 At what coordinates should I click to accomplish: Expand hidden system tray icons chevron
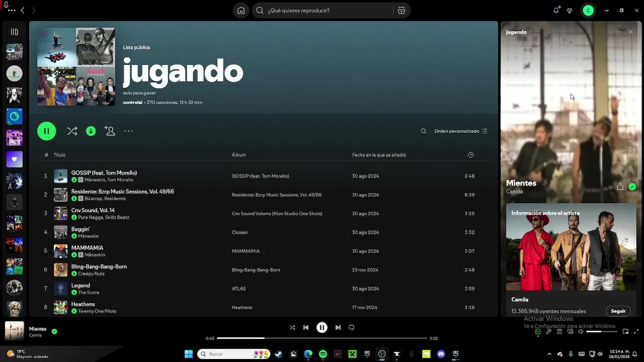(549, 354)
